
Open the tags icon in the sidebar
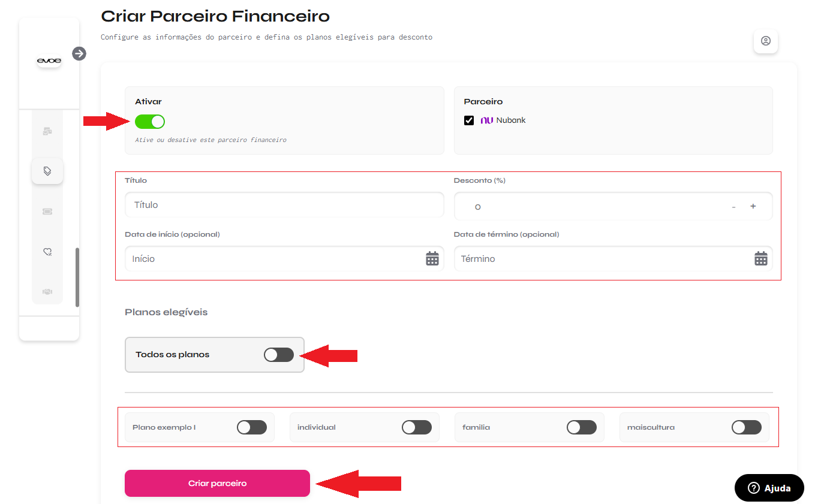[47, 171]
